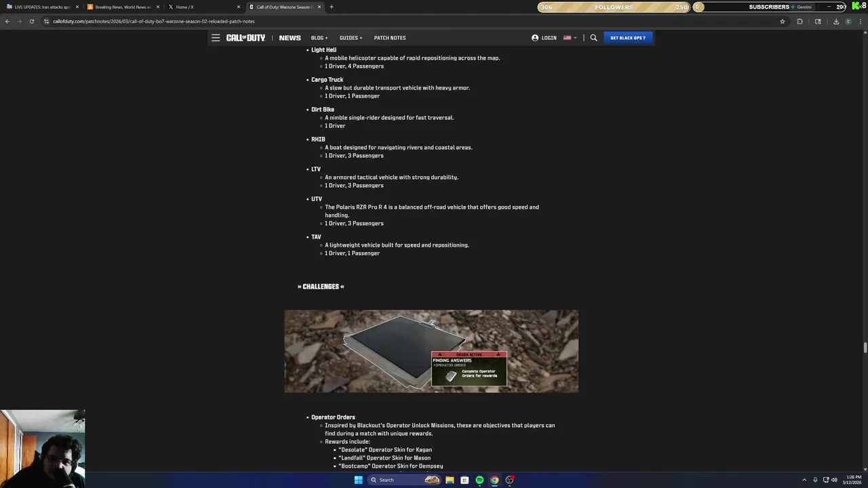Close the Breaking News tab
868x488 pixels.
pos(158,7)
